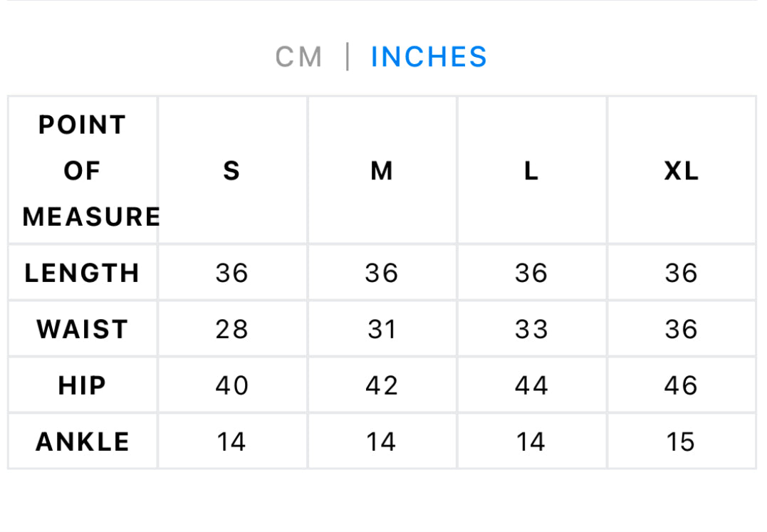Image resolution: width=767 pixels, height=532 pixels.
Task: Click the waist value 28 for size S
Action: 231,329
